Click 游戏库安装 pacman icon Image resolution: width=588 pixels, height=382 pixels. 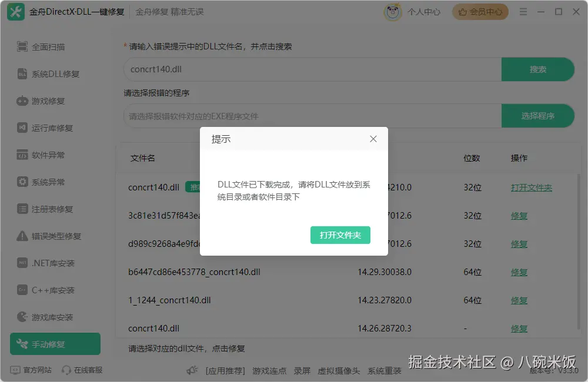[x=22, y=317]
